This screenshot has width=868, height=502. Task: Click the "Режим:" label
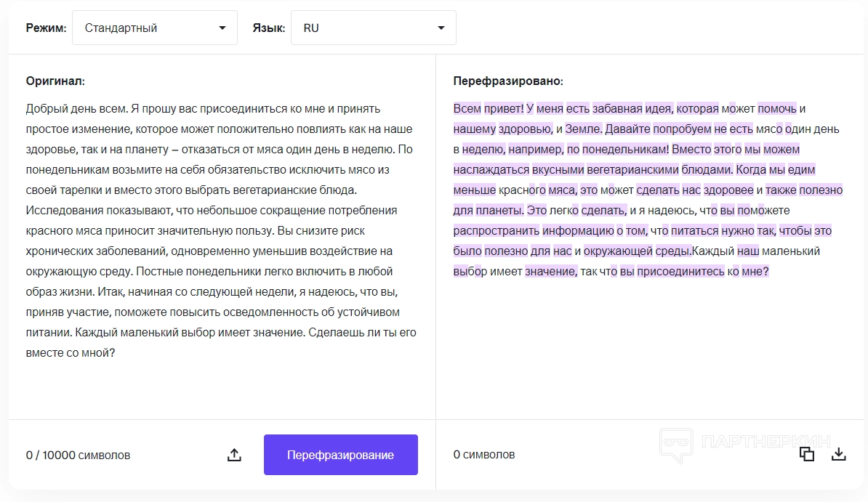[46, 28]
